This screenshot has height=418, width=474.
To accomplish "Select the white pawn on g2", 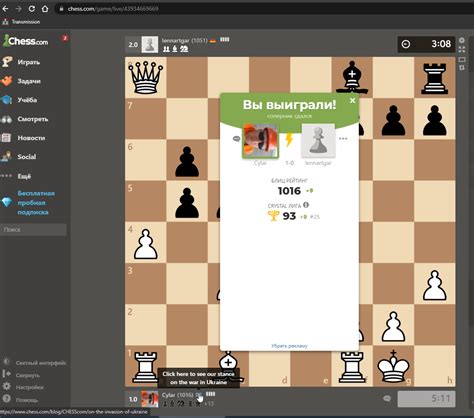I will [393, 327].
